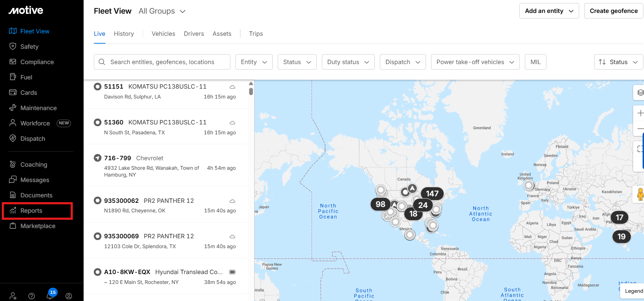
Task: Open Reports in the sidebar
Action: pyautogui.click(x=31, y=211)
